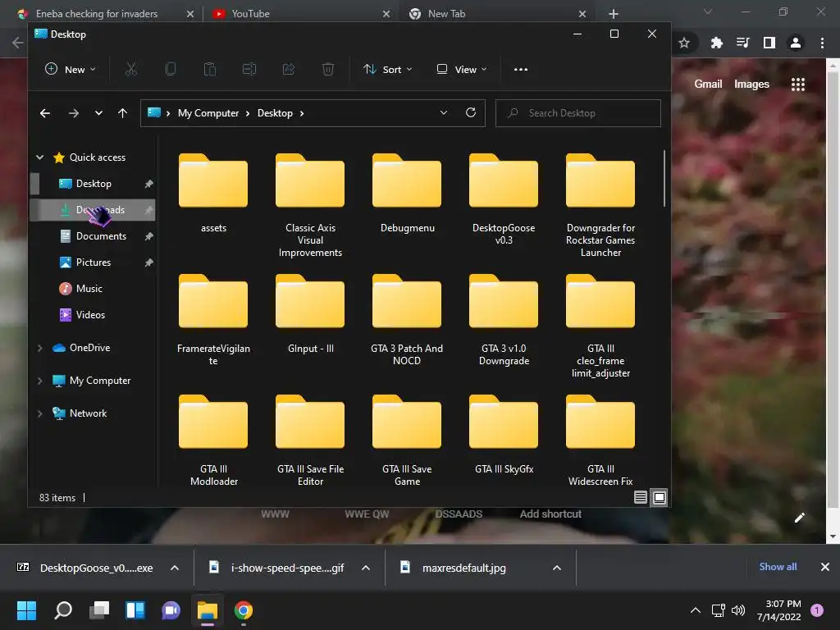840x630 pixels.
Task: Click the Paste clipboard icon
Action: 210,69
